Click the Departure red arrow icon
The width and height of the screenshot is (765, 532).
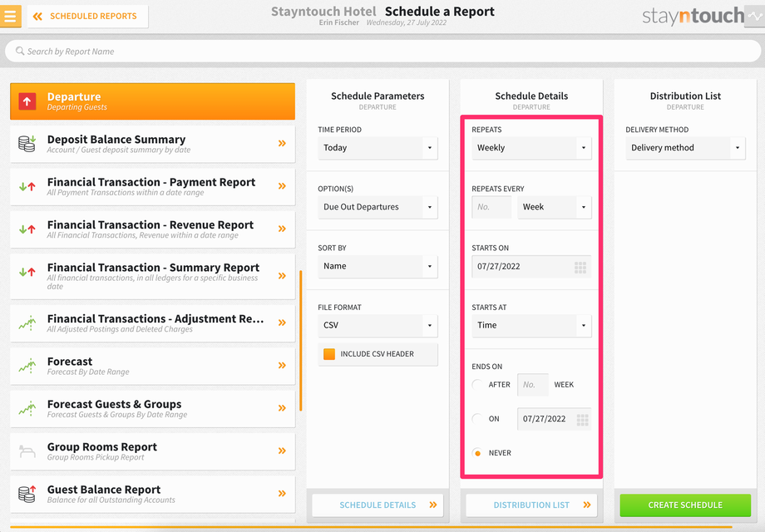[x=27, y=101]
